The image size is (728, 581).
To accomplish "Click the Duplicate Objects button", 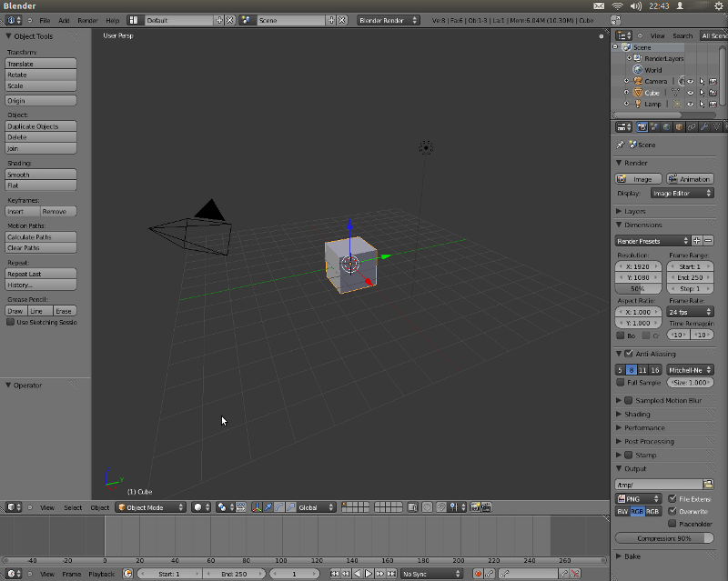I will coord(41,126).
